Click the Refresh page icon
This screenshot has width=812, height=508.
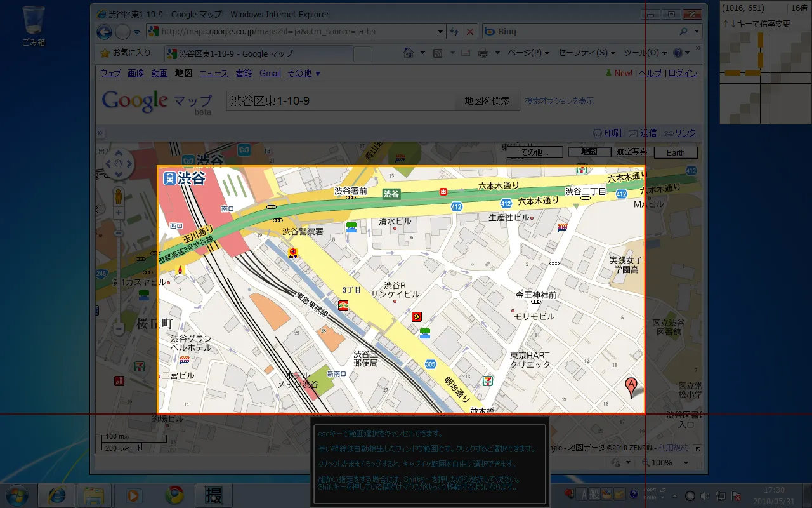coord(454,31)
